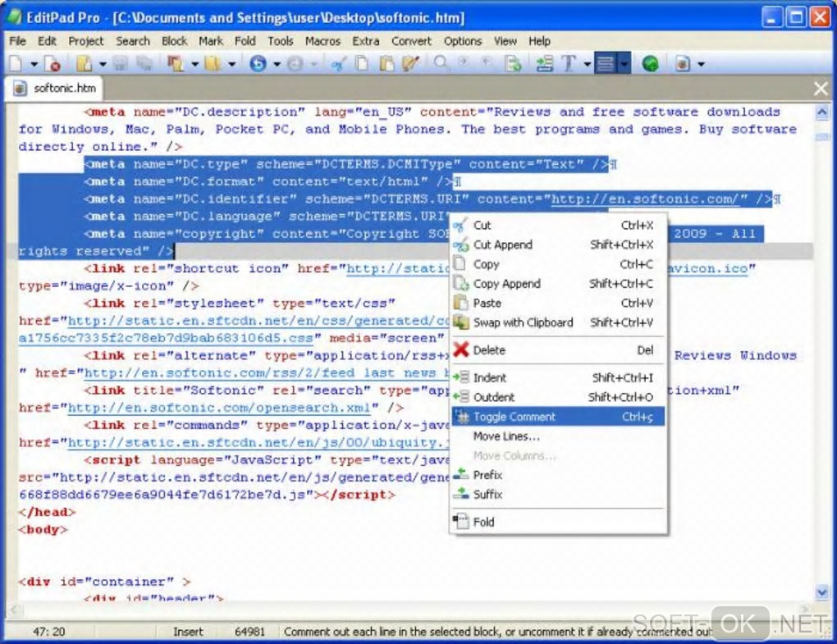
Task: Click the blue Undo icon
Action: [x=258, y=64]
